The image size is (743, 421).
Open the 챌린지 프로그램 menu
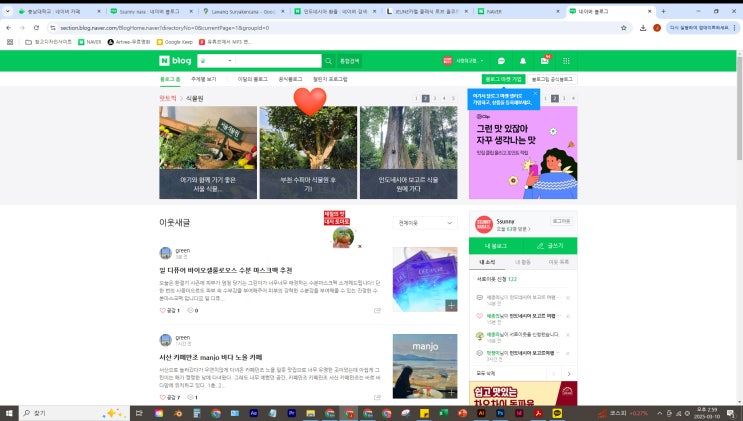coord(330,79)
